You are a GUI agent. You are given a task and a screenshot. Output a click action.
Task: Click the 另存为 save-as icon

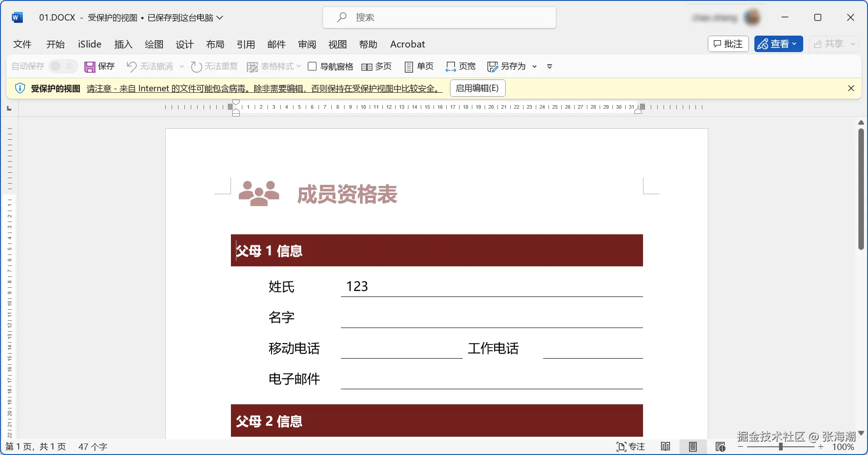tap(493, 66)
